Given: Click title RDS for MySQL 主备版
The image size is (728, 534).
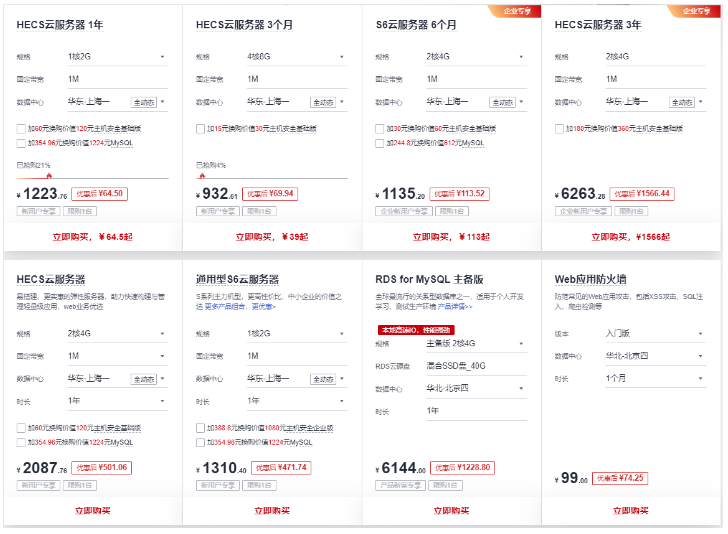Looking at the screenshot, I should 429,280.
